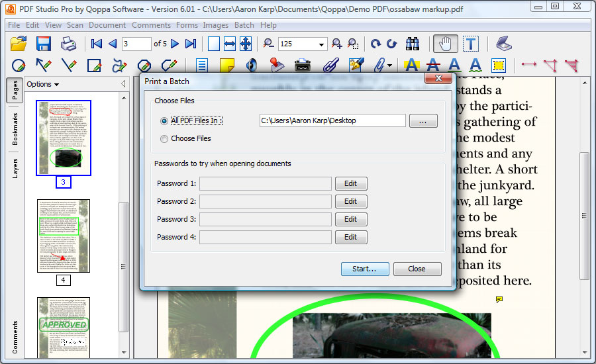Select the page 4 thumbnail
The height and width of the screenshot is (364, 596).
pyautogui.click(x=64, y=236)
